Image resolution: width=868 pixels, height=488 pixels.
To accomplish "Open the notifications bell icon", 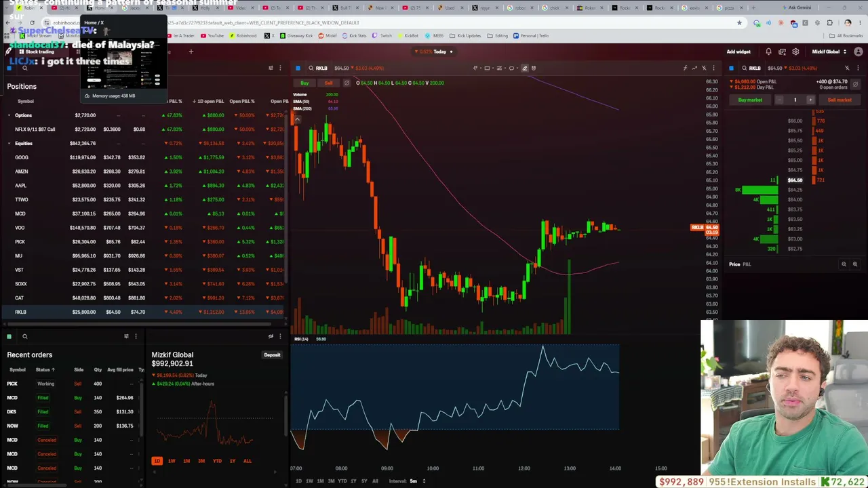I will (x=768, y=52).
